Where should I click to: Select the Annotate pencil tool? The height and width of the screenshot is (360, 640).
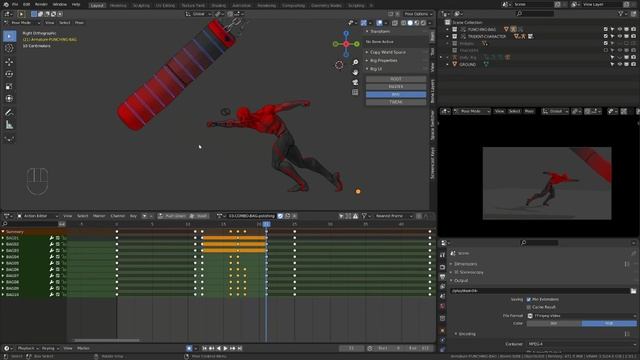(9, 112)
